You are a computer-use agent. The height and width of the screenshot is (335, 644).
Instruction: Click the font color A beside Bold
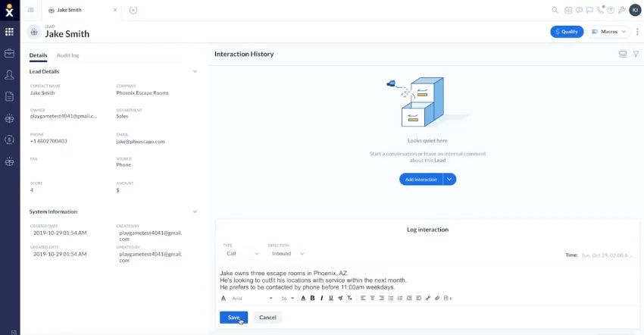tap(303, 298)
